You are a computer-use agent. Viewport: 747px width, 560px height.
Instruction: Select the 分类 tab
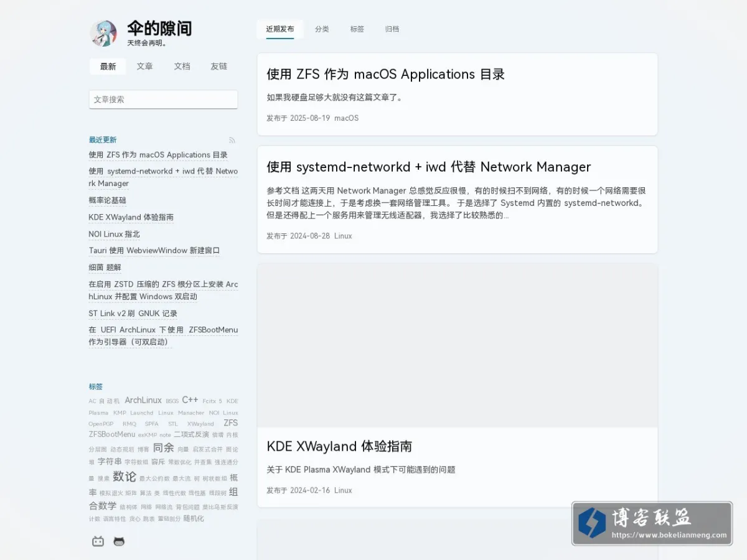coord(322,29)
